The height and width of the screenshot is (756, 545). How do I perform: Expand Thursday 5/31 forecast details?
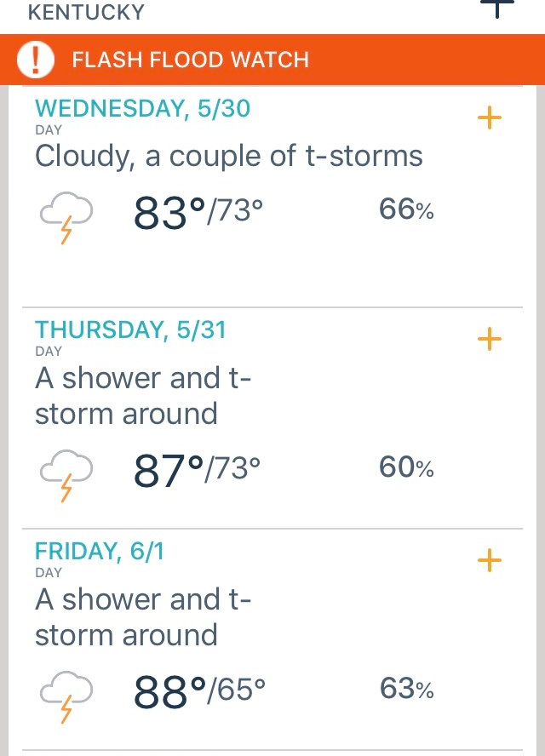pos(489,340)
